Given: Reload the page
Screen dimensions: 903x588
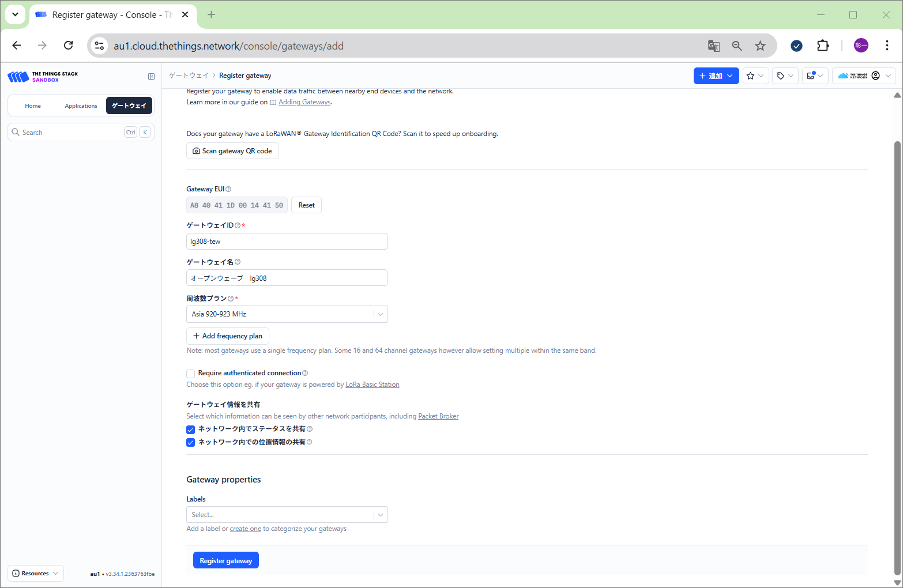Looking at the screenshot, I should (69, 46).
